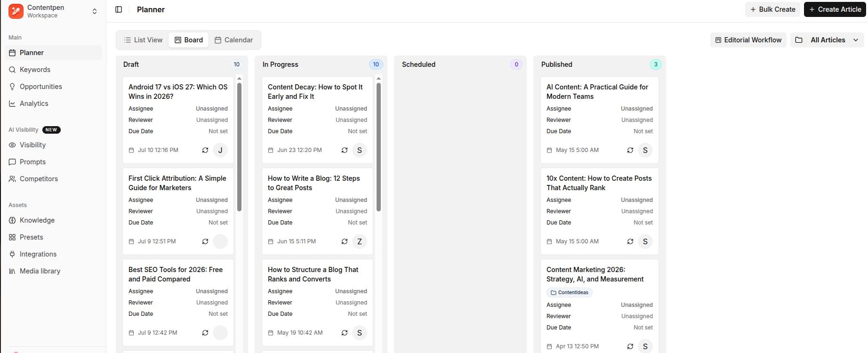Viewport: 868px width, 353px height.
Task: Open Integrations in the sidebar
Action: coord(53,254)
